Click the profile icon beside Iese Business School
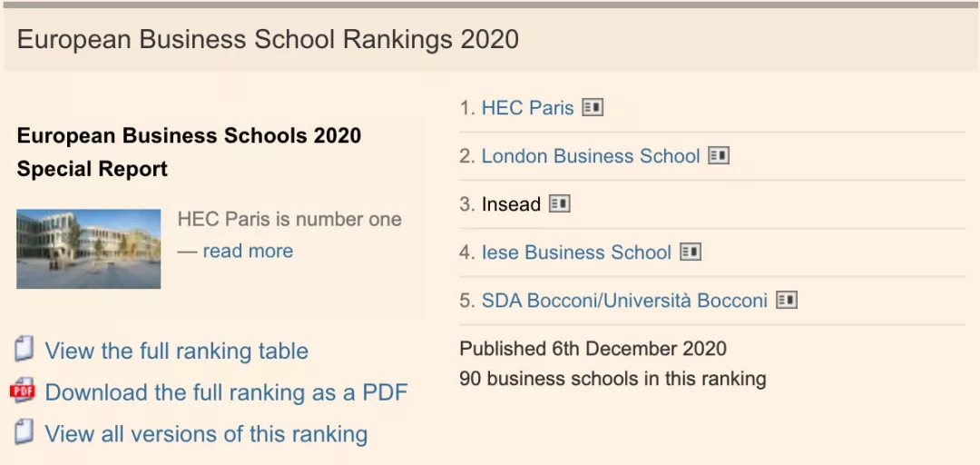The width and height of the screenshot is (980, 465). tap(691, 252)
